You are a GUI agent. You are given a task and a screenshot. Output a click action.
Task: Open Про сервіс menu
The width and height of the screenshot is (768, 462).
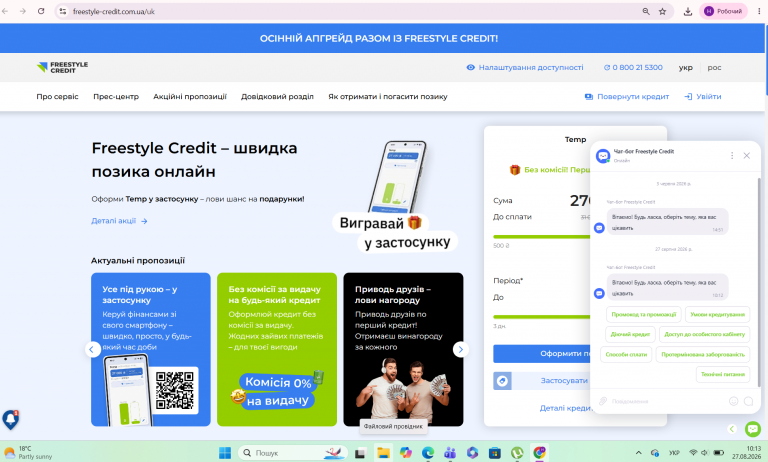tap(57, 97)
